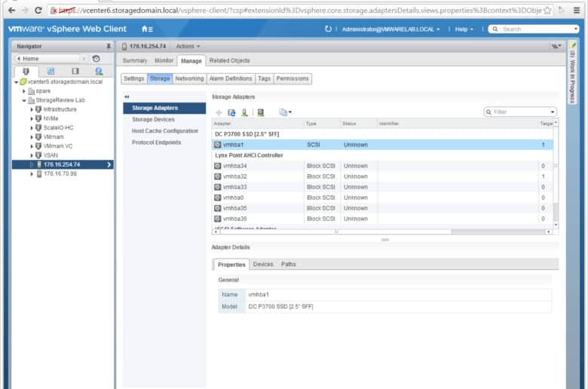
Task: Expand the 176.16.70.98 host node
Action: (x=32, y=173)
